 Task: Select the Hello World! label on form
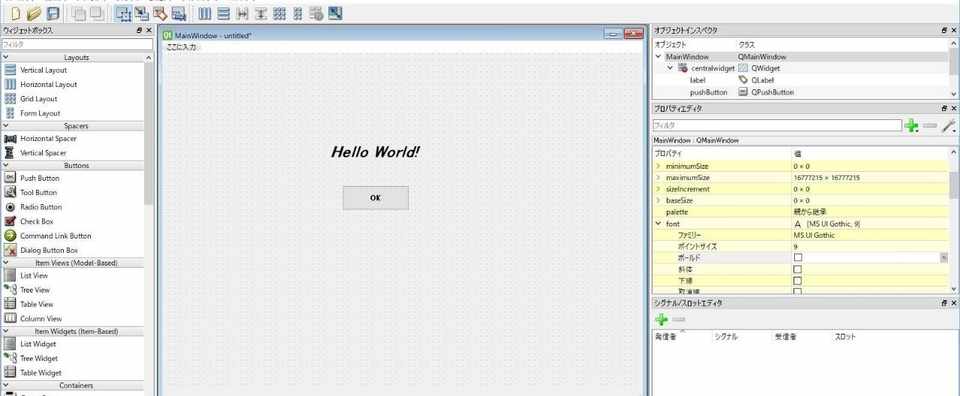tap(375, 152)
